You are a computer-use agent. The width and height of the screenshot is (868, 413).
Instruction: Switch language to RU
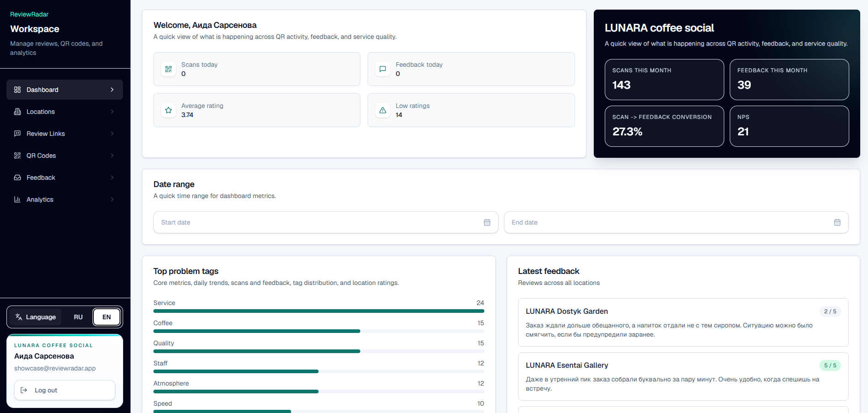click(x=78, y=317)
